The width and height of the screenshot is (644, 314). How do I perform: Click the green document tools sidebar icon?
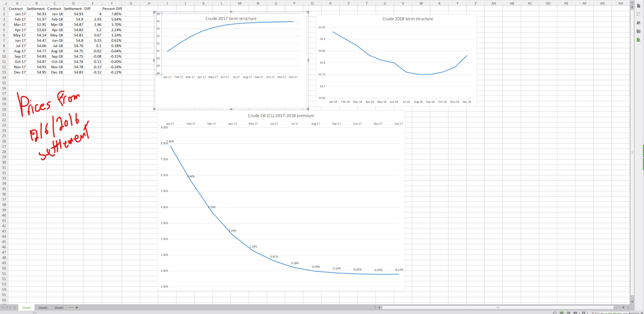pyautogui.click(x=638, y=40)
